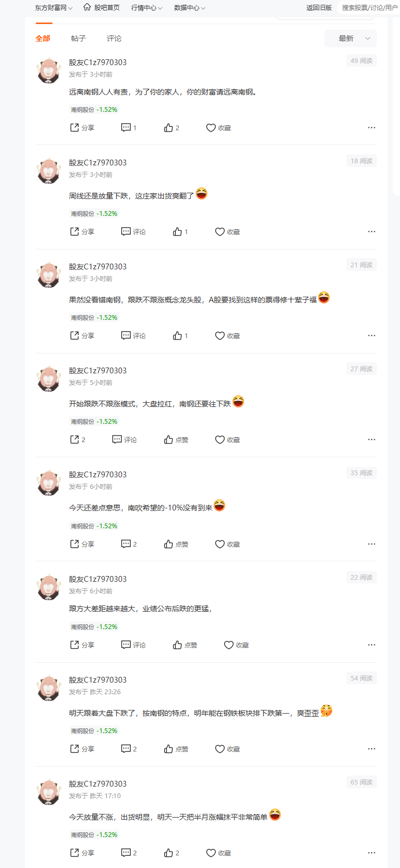Like the post about 周线还是放量下跌
The height and width of the screenshot is (868, 400).
pos(181,232)
